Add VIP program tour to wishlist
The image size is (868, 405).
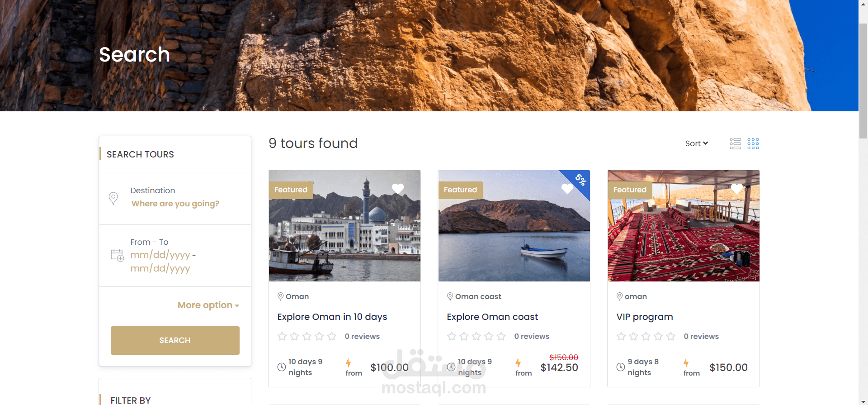(737, 188)
